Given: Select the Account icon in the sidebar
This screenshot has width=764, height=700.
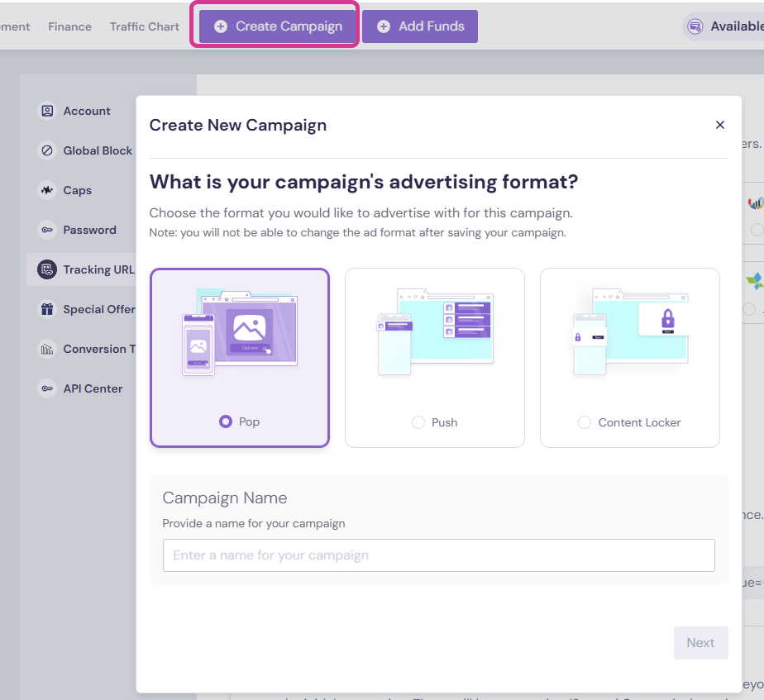Looking at the screenshot, I should 45,110.
